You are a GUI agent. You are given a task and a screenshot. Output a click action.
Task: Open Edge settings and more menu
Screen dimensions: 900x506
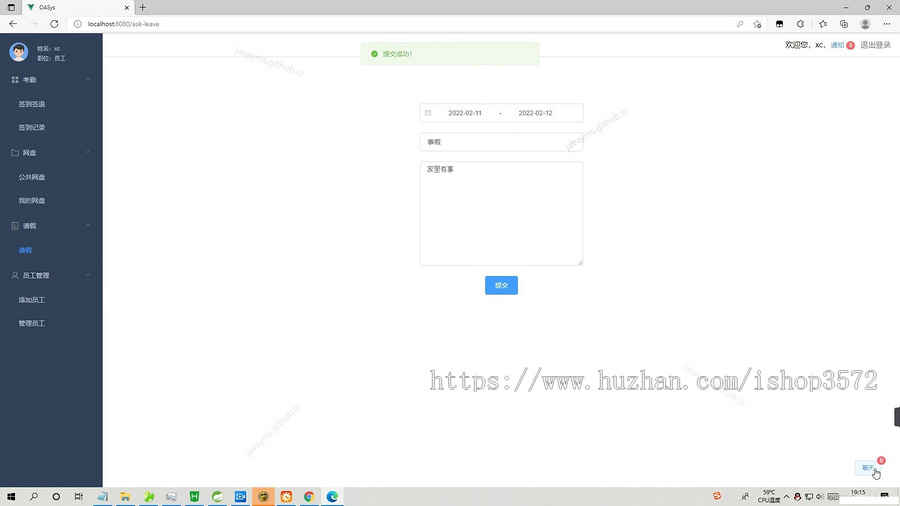tap(887, 24)
